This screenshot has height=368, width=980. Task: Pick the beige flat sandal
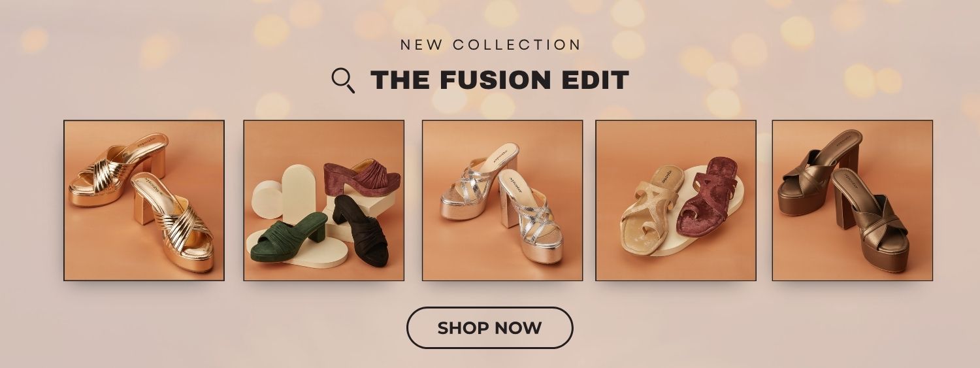coord(650,210)
